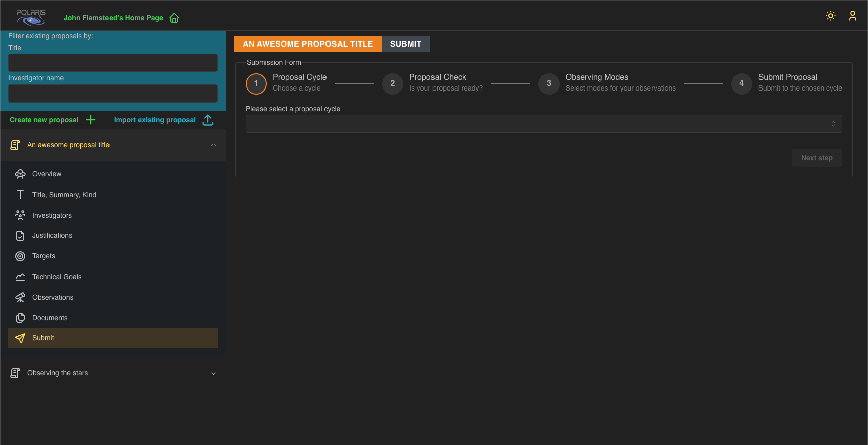Viewport: 868px width, 445px height.
Task: Go to Technical Goals
Action: click(x=56, y=277)
